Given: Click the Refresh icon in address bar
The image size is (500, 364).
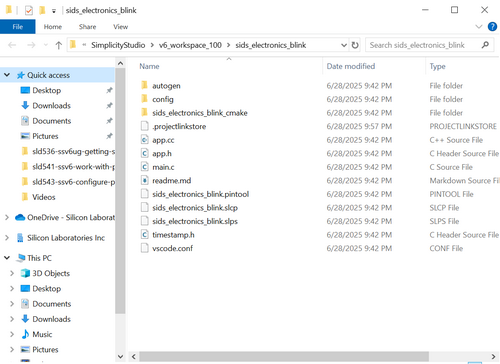Looking at the screenshot, I should click(x=355, y=45).
